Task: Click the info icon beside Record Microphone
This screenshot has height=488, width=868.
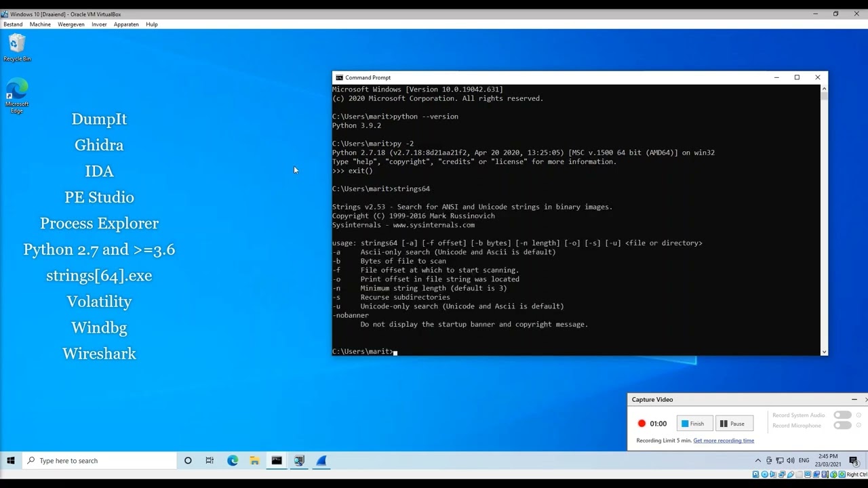Action: click(x=859, y=426)
